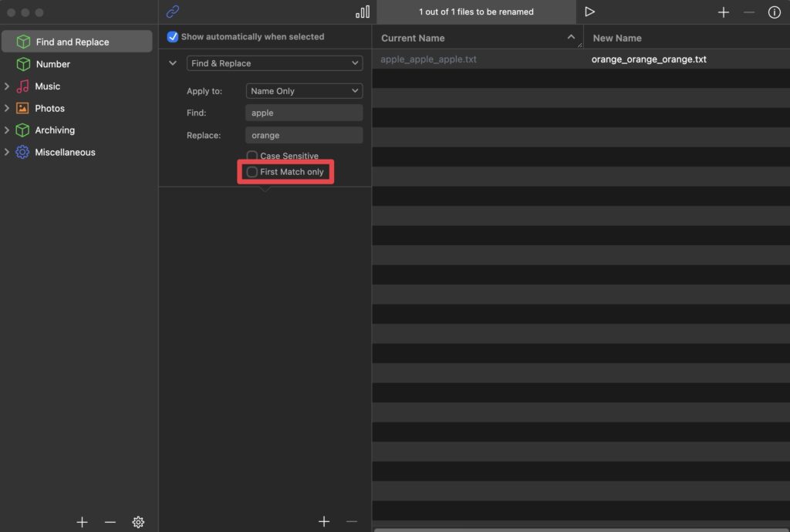Open the Apply to Name Only dropdown
The width and height of the screenshot is (790, 532).
pyautogui.click(x=304, y=91)
